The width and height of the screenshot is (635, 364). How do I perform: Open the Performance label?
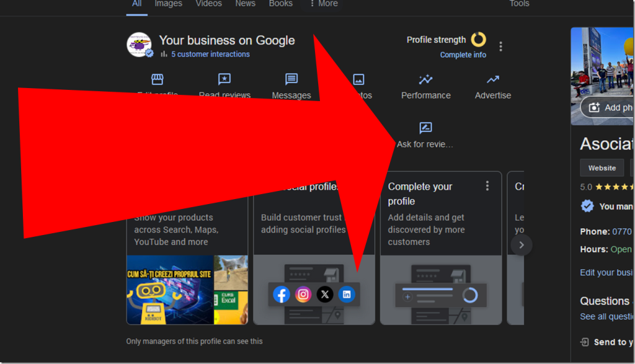coord(426,95)
